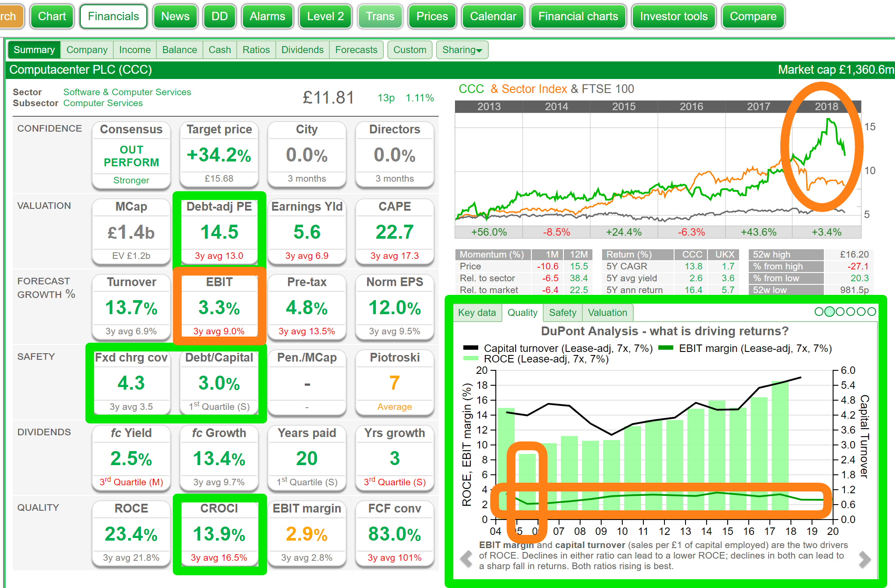
Task: Open the Key data panel tab
Action: [477, 312]
